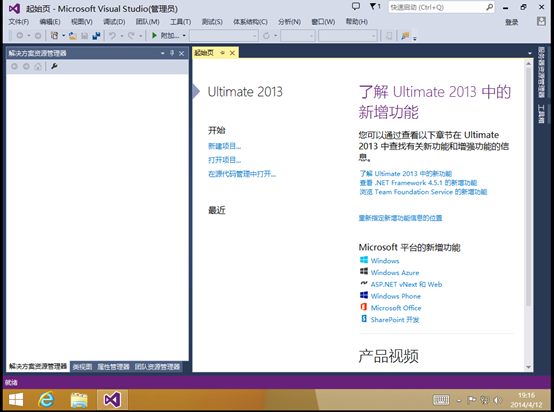
Task: Click the find in files toolbar icon
Action: click(x=405, y=36)
